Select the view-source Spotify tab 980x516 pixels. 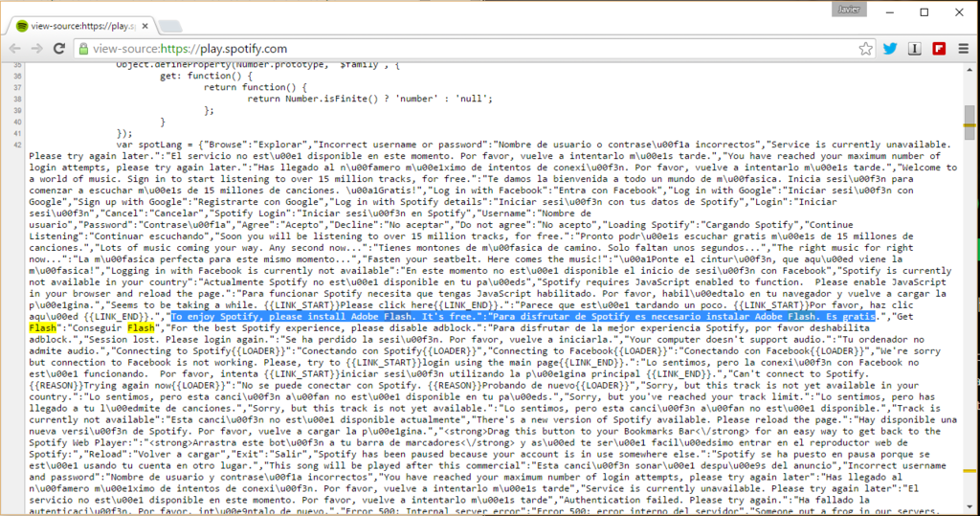[82, 26]
